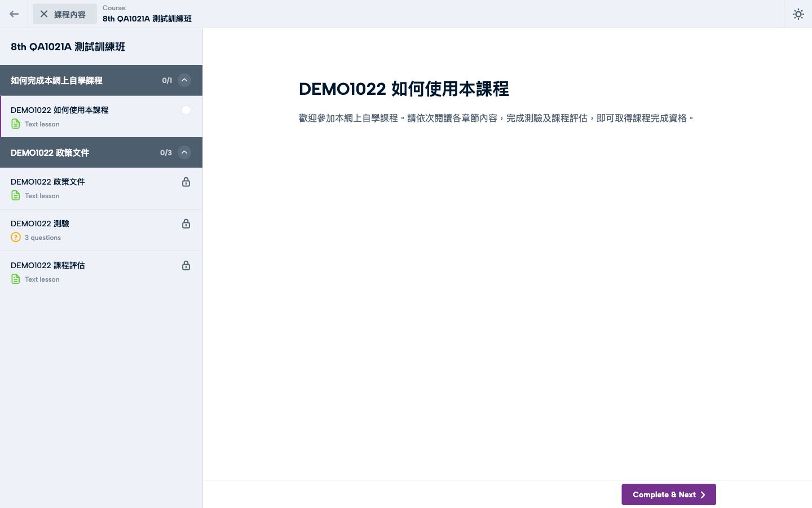Open the DEMO1022 測驗 quiz

coord(101,230)
